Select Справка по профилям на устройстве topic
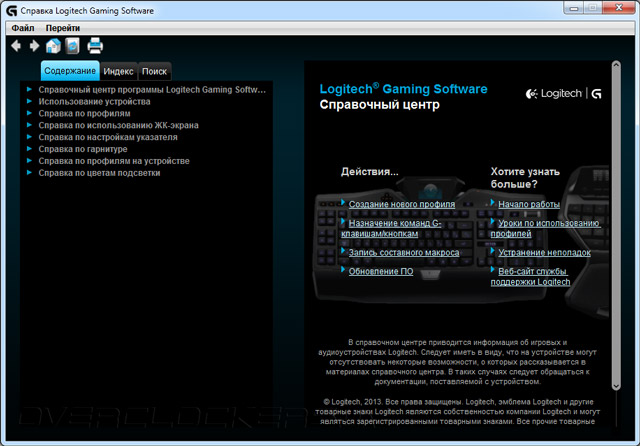The height and width of the screenshot is (446, 640). coord(114,161)
